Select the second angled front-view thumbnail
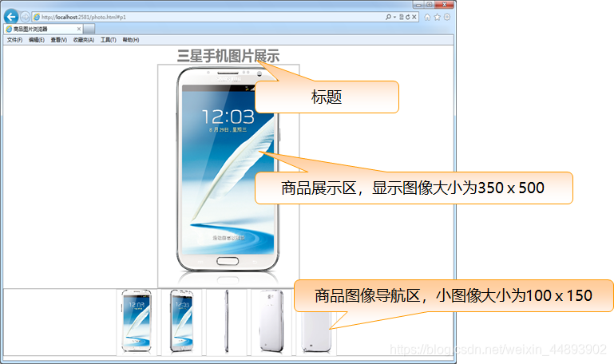The image size is (614, 364). click(x=181, y=322)
